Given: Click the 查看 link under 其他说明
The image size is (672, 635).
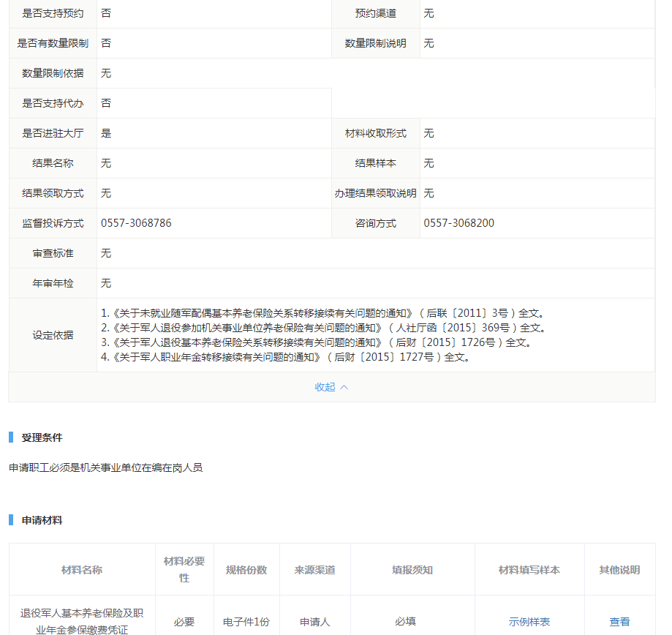Looking at the screenshot, I should click(619, 622).
